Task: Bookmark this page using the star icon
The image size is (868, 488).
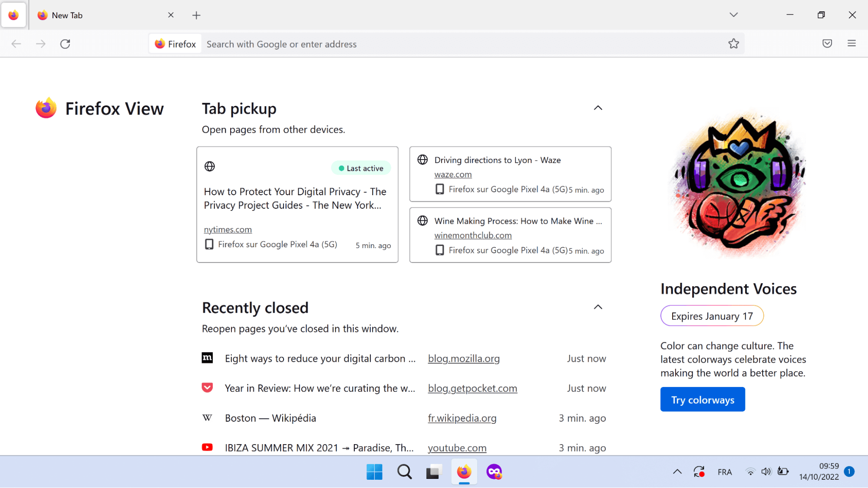Action: (733, 43)
